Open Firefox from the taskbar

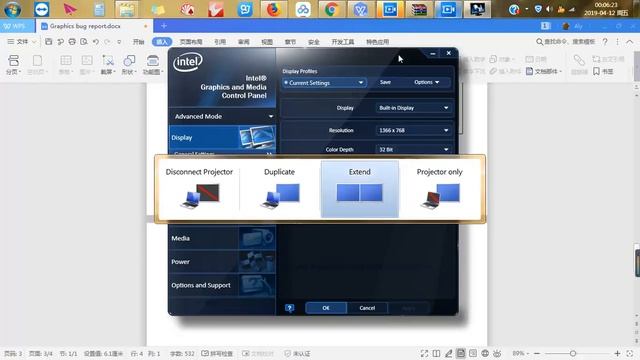coord(274,9)
